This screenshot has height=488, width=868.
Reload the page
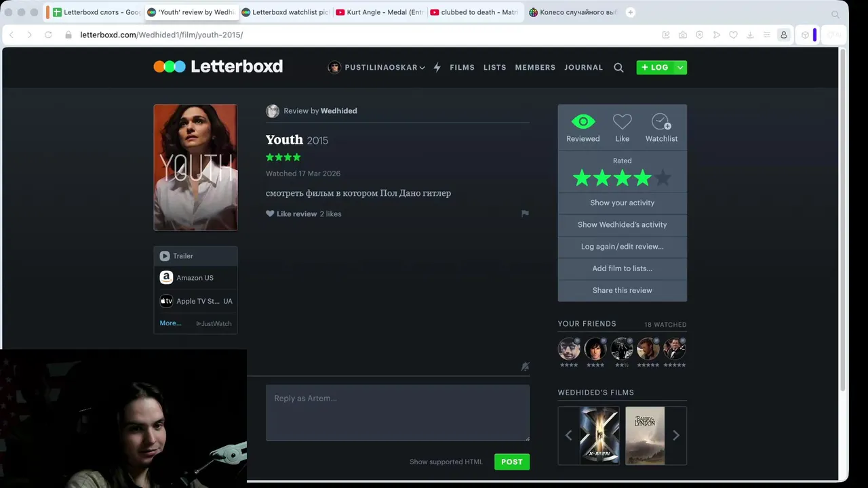click(48, 35)
